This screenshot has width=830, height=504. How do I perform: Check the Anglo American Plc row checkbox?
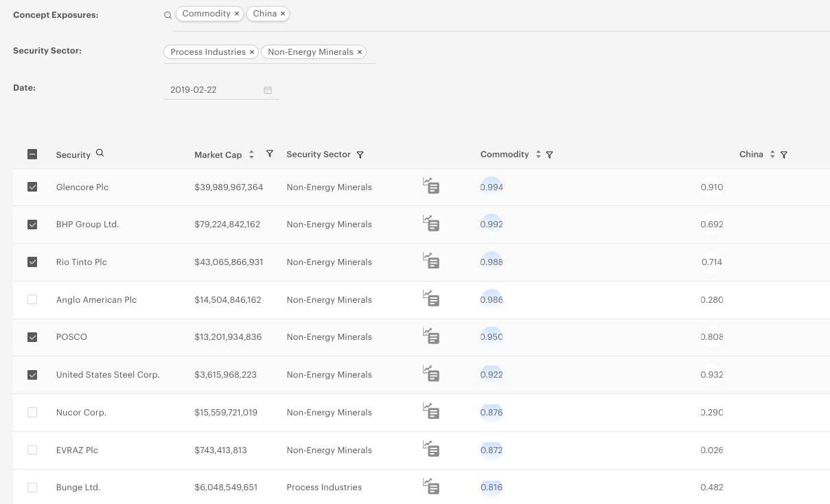click(32, 299)
